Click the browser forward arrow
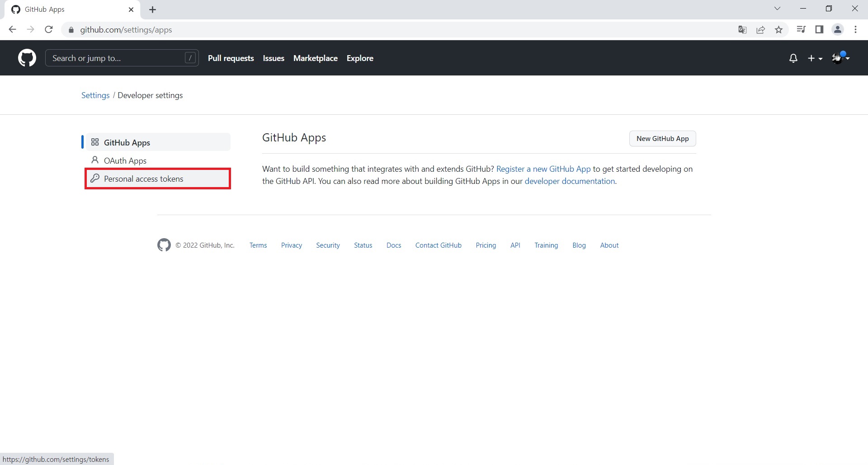Screen dimensions: 868x465 pyautogui.click(x=30, y=30)
